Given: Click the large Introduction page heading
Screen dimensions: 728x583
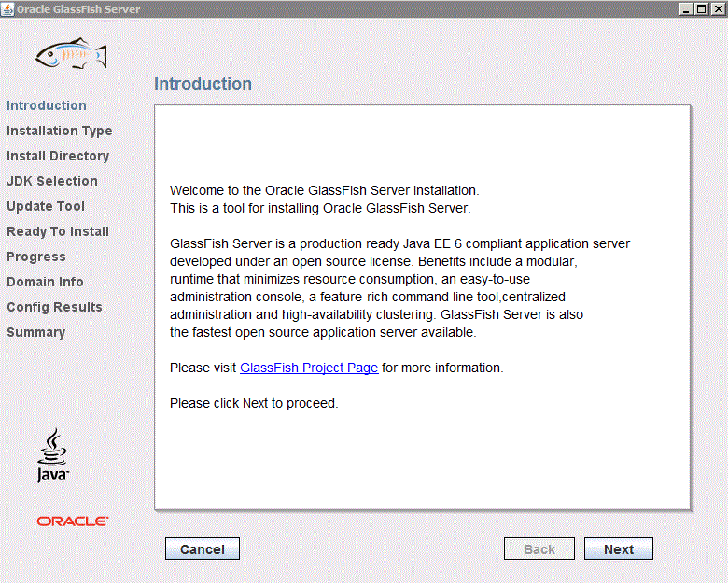Looking at the screenshot, I should [x=203, y=84].
